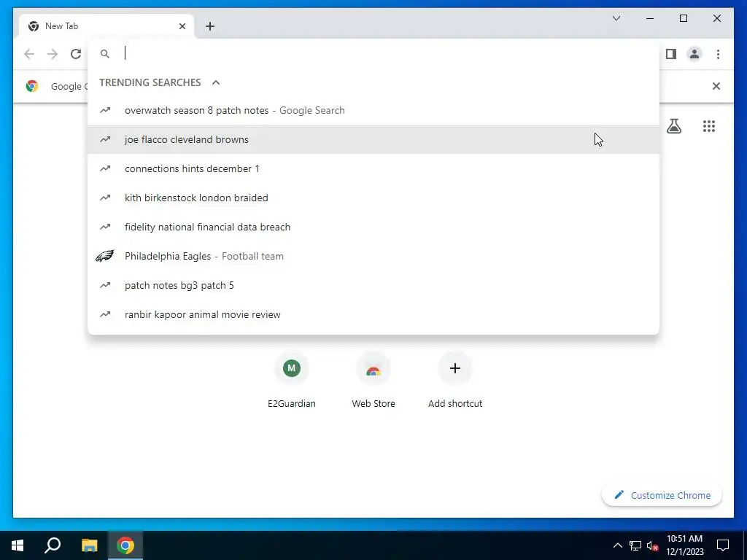Choose patch notes bg3 patch 5 suggestion

click(x=373, y=285)
